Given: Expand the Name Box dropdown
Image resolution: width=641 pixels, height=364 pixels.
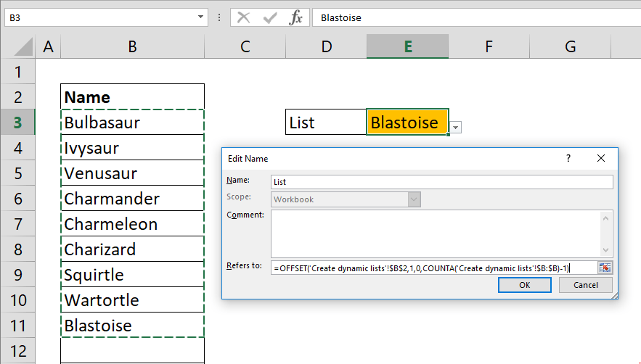Looking at the screenshot, I should pyautogui.click(x=201, y=18).
